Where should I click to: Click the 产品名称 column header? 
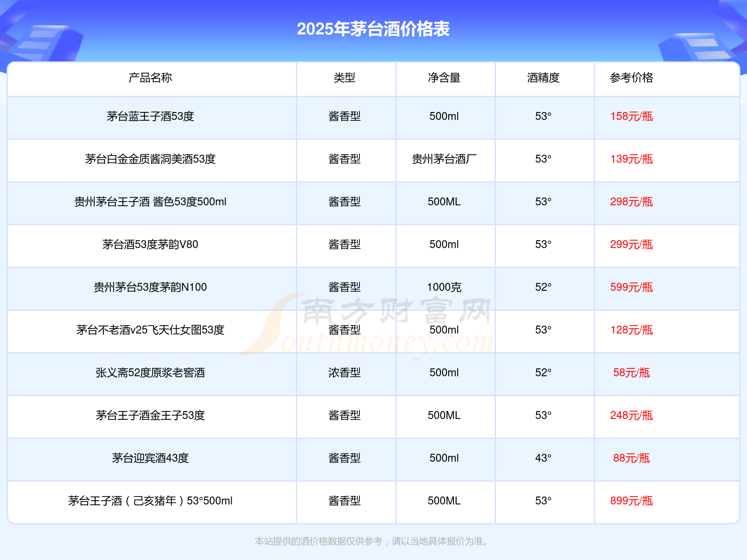pyautogui.click(x=150, y=78)
